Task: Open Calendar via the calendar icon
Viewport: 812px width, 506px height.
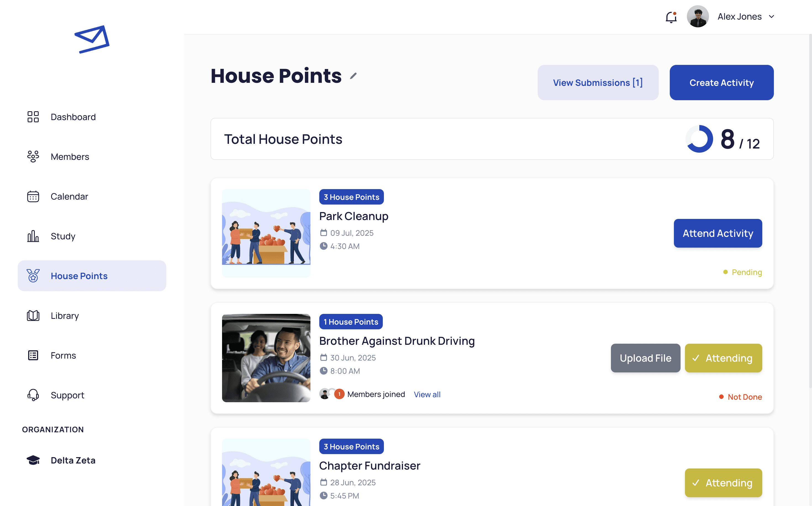Action: tap(33, 197)
